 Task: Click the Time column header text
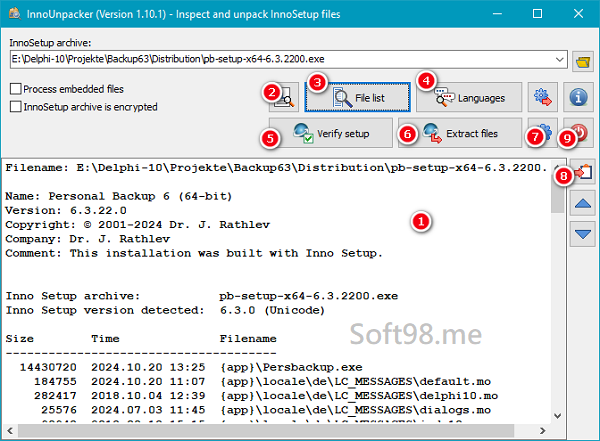(x=105, y=339)
